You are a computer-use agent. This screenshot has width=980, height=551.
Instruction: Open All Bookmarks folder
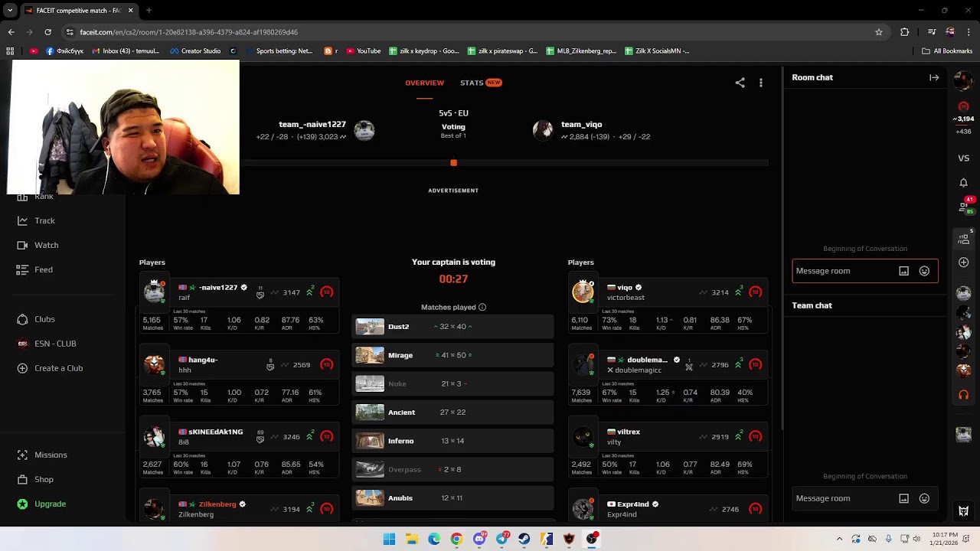pyautogui.click(x=947, y=51)
